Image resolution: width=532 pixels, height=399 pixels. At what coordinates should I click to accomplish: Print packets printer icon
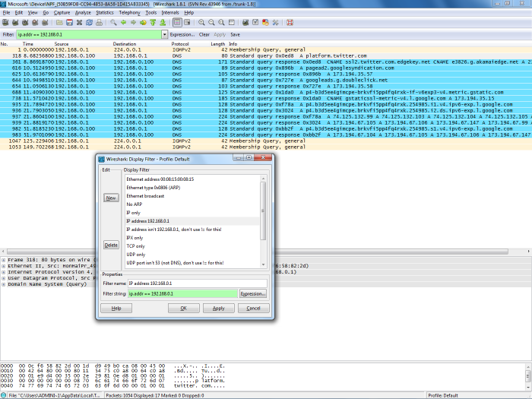(99, 23)
